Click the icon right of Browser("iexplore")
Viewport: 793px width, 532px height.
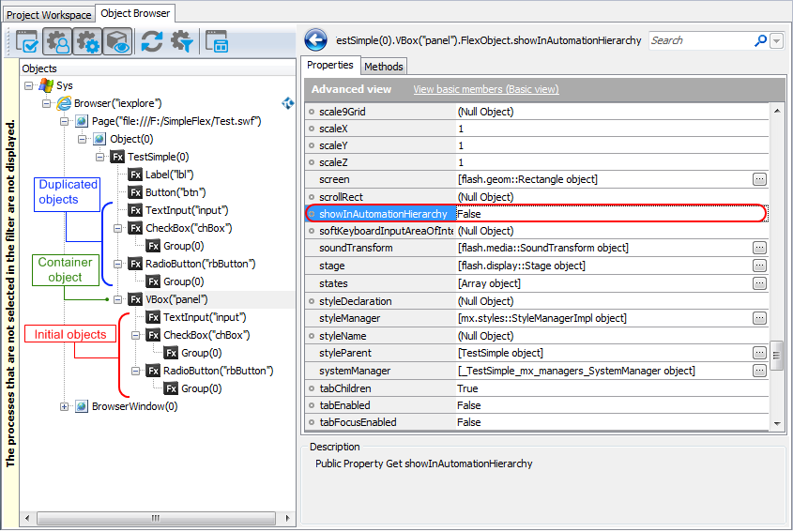tap(288, 102)
